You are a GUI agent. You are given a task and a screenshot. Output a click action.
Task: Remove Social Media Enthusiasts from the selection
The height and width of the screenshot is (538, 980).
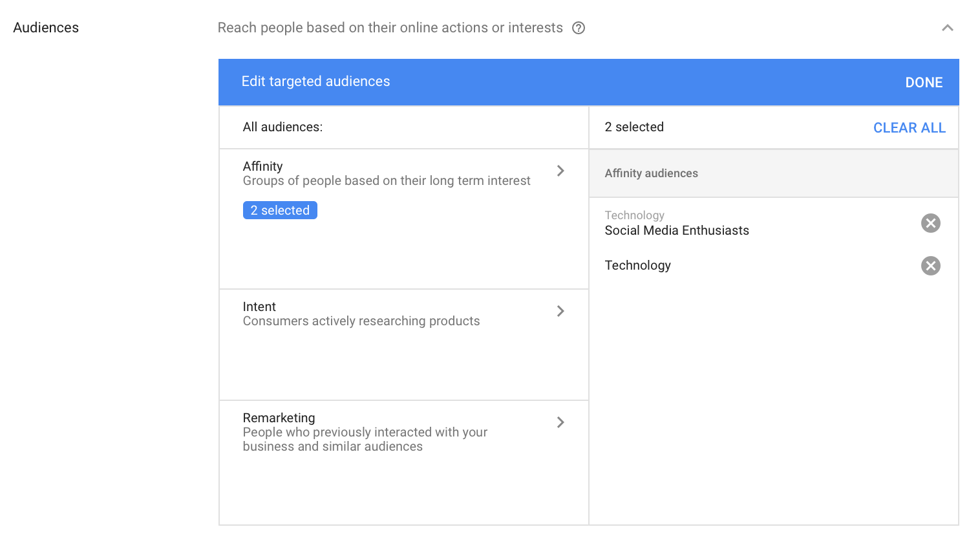click(930, 223)
